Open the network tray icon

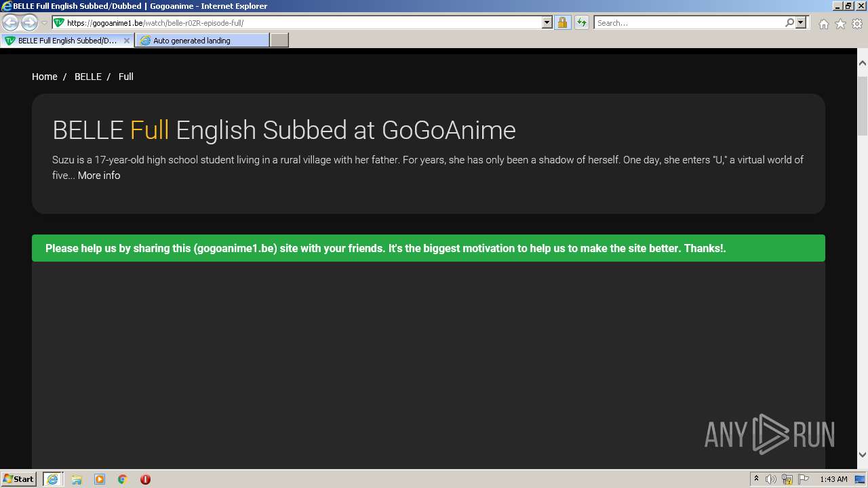[x=787, y=479]
